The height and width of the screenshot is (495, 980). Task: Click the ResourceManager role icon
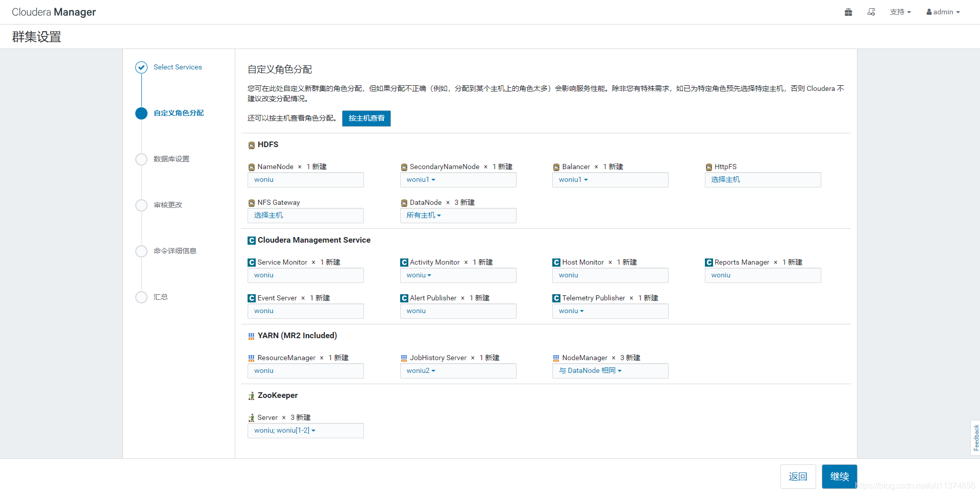pos(252,358)
